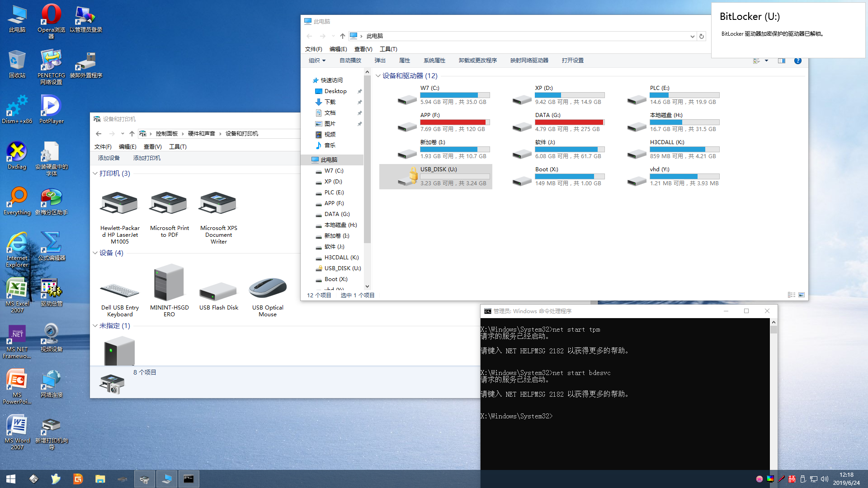Go up one level in This PC window
The image size is (868, 488).
[x=343, y=36]
